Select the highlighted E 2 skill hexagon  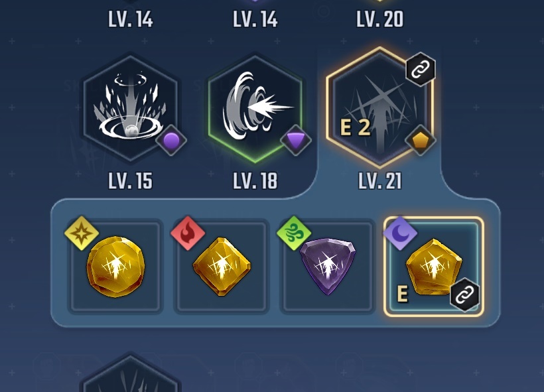(379, 107)
